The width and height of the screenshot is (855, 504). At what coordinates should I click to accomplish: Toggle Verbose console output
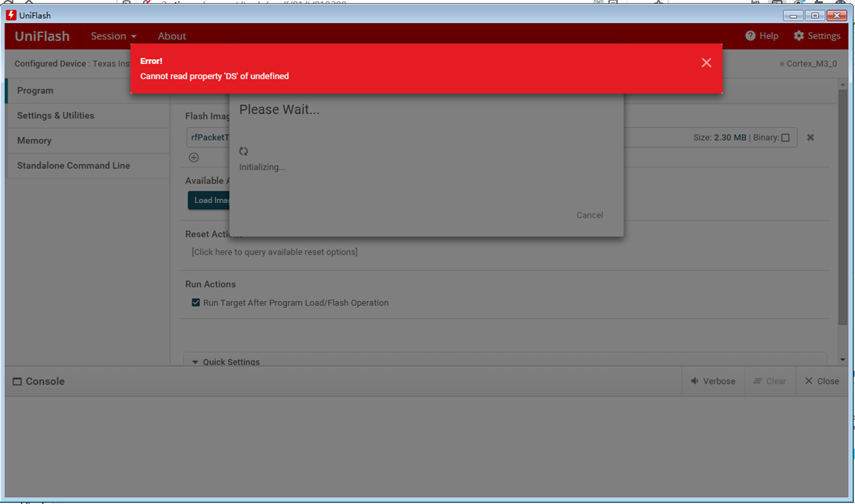[x=713, y=381]
